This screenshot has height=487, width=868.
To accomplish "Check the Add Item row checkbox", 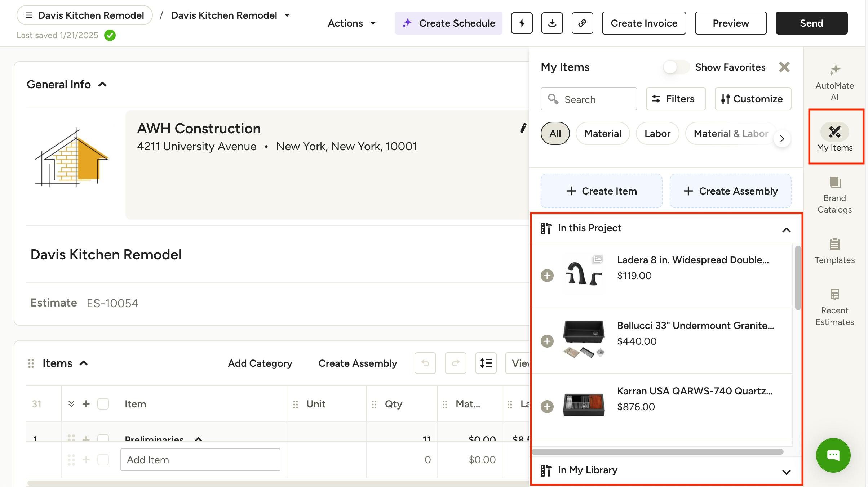I will click(103, 460).
